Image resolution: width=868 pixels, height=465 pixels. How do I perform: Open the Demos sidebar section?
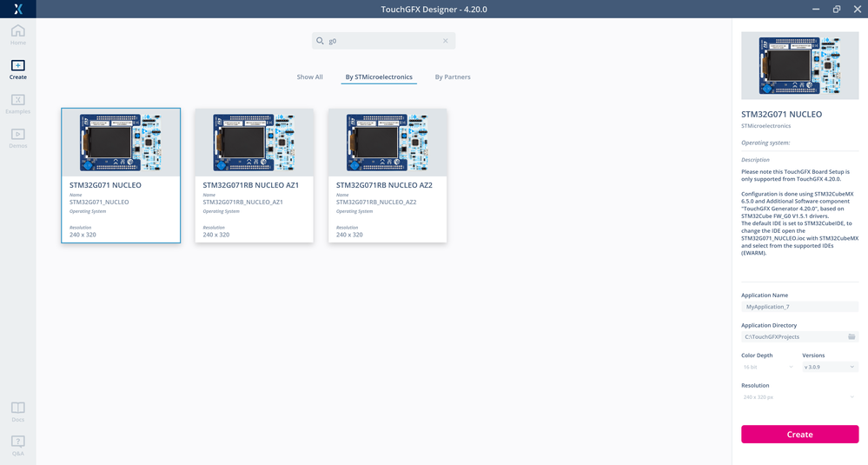tap(17, 138)
